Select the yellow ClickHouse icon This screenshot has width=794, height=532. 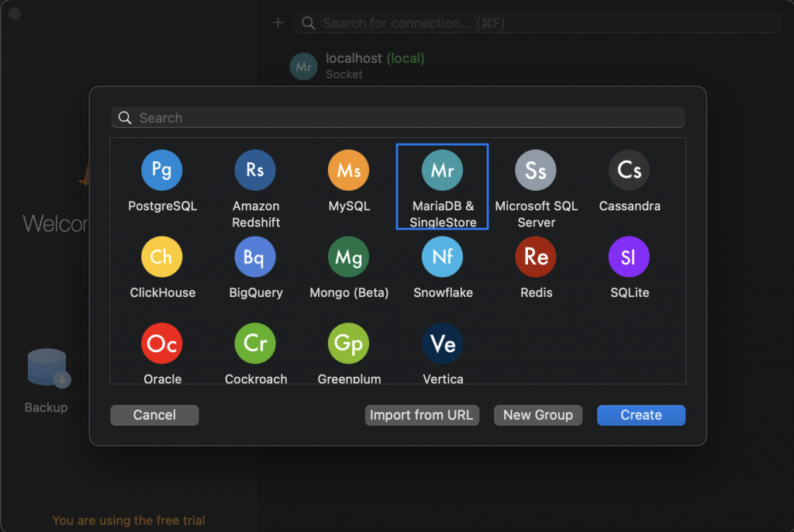point(161,257)
